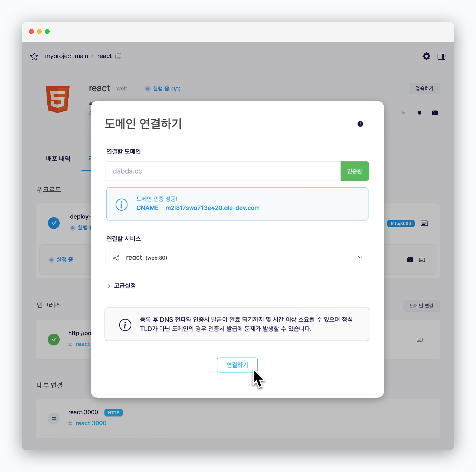Toggle the side panel icon
Viewport: 476px width, 472px height.
click(x=441, y=56)
